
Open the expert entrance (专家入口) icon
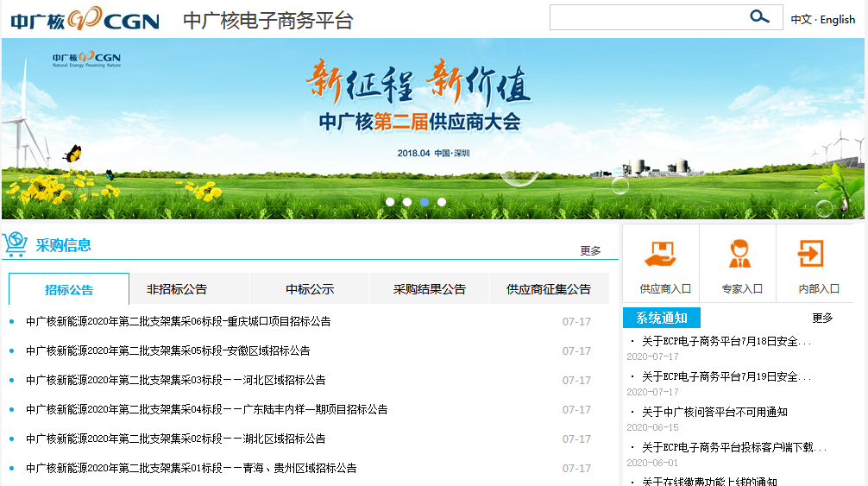[739, 254]
